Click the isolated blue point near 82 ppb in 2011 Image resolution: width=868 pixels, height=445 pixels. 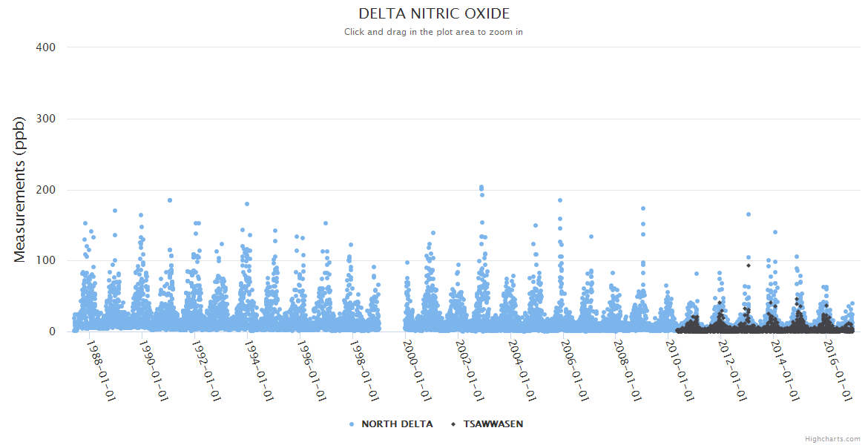(697, 274)
